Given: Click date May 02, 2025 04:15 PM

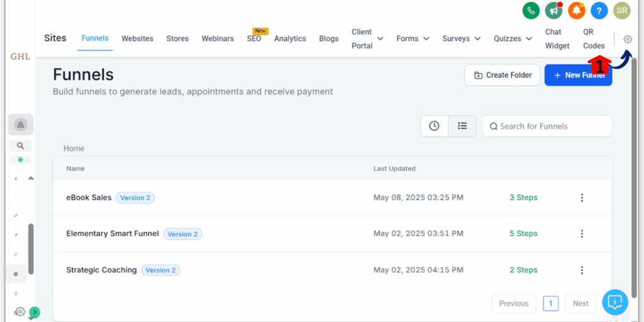Looking at the screenshot, I should (x=418, y=270).
